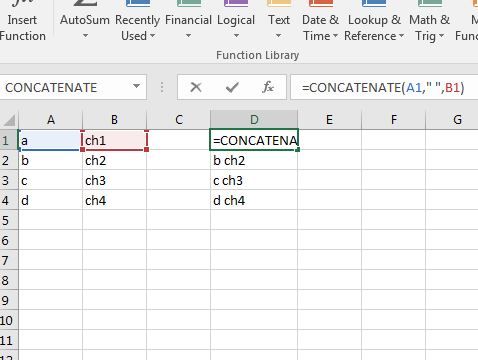Screen dimensions: 478x360
Task: Click inside the formula bar text
Action: 383,87
